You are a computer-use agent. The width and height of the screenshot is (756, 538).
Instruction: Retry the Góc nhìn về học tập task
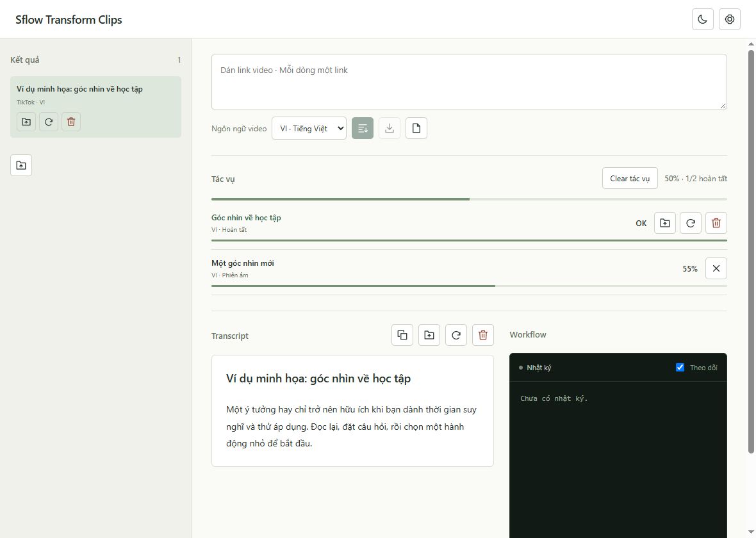[x=691, y=223]
